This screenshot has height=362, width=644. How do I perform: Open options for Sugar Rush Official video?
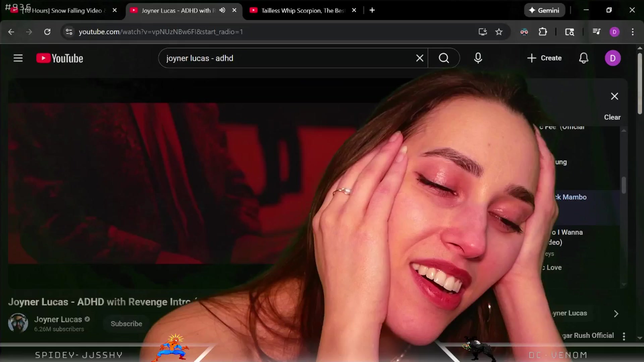click(624, 336)
